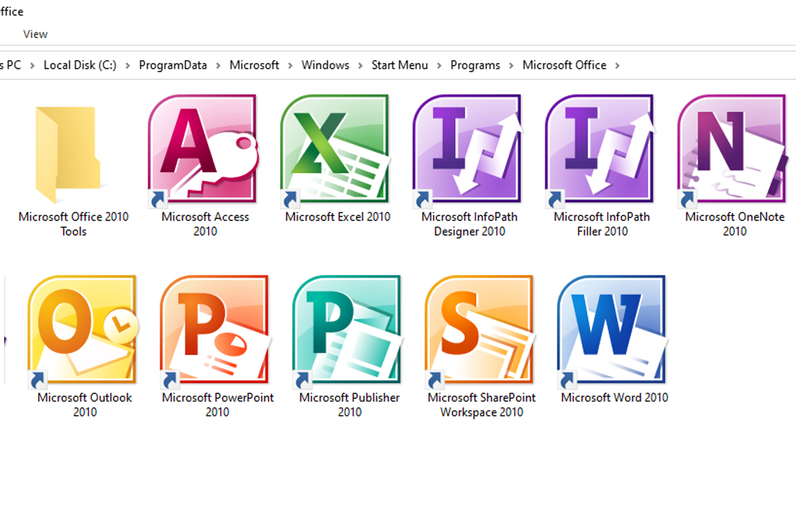Select Microsoft InfoPath Designer 2010 icon

coord(467,150)
